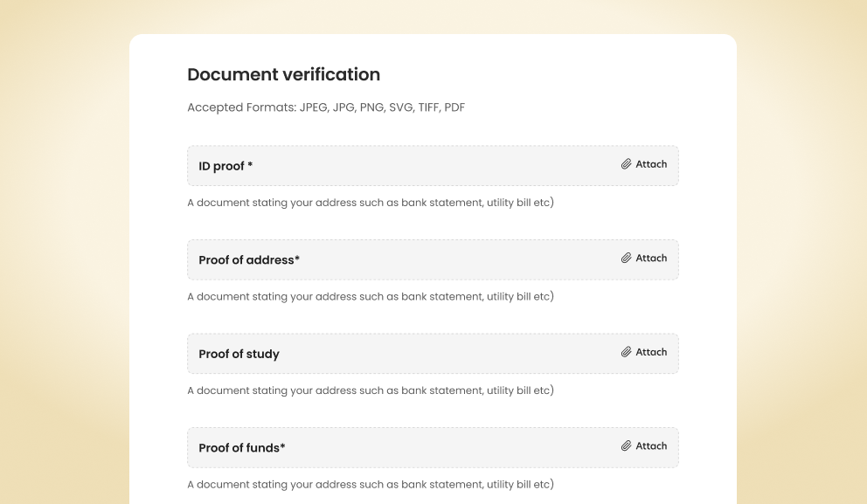Select the paperclip icon on Proof of study row
This screenshot has height=504, width=867.
click(x=626, y=352)
